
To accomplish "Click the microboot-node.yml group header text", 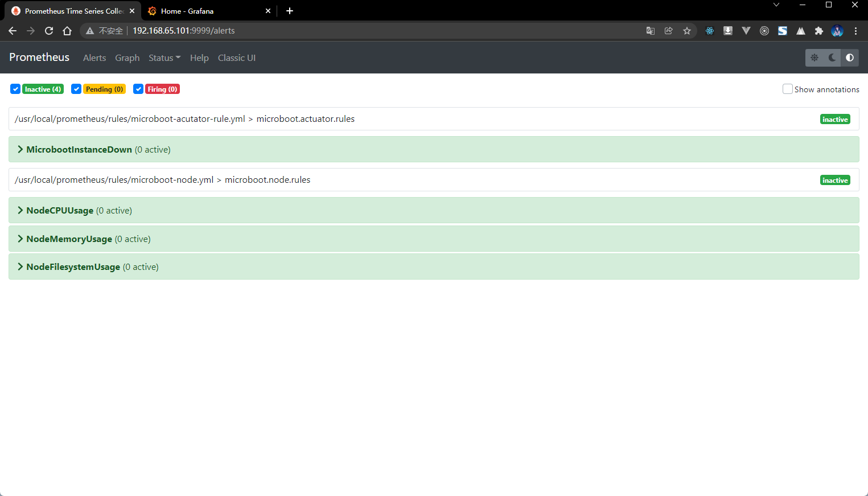I will pyautogui.click(x=163, y=179).
